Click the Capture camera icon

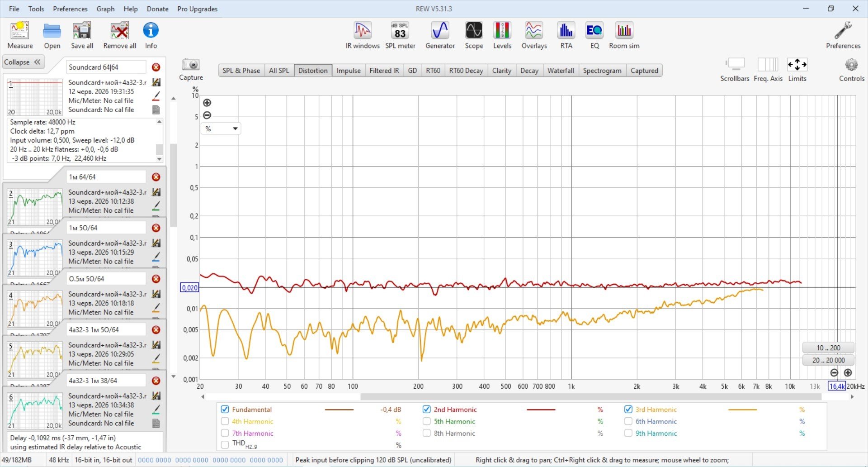[191, 65]
